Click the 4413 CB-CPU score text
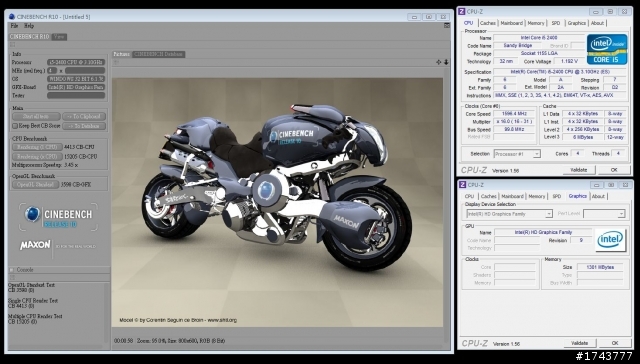640x364 pixels. pos(79,147)
